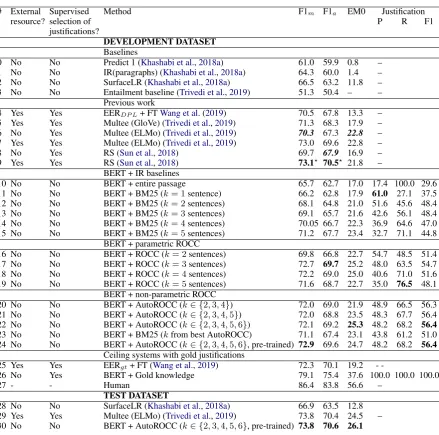
Task: Click the bold '72.9' value for pre-trained AutoROCC
Action: tap(306, 345)
